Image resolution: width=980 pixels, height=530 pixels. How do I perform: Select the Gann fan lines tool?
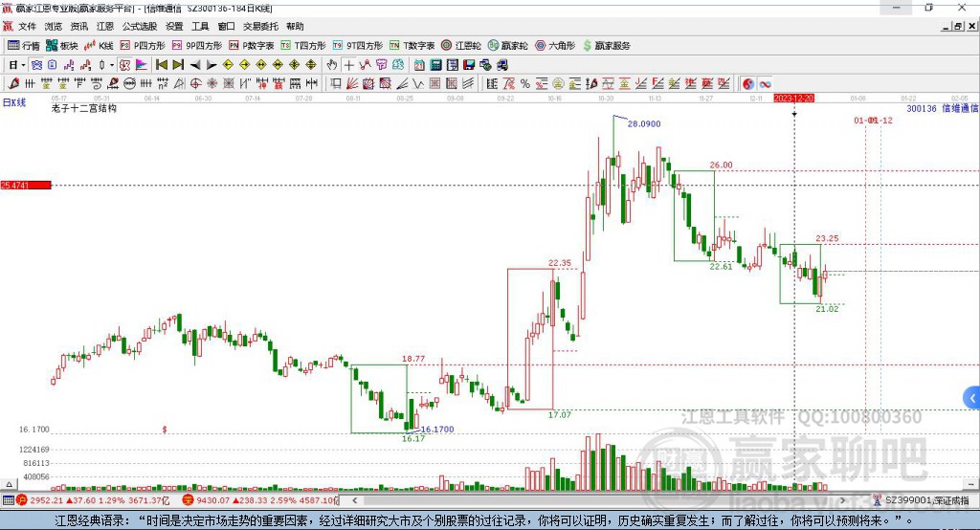(352, 84)
